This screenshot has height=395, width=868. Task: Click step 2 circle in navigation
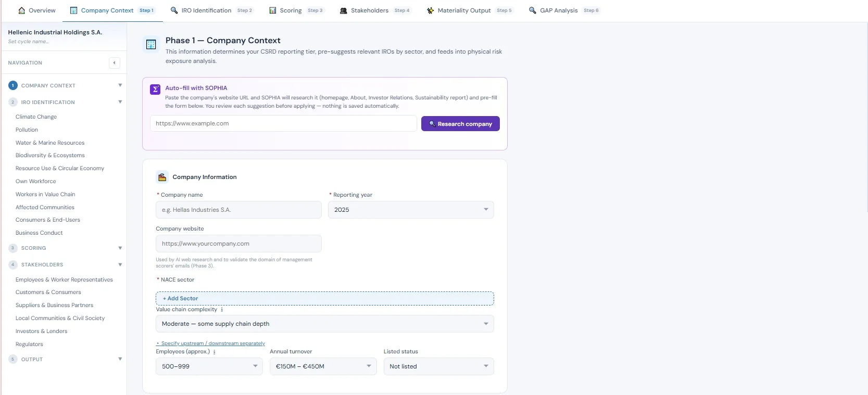click(x=13, y=102)
